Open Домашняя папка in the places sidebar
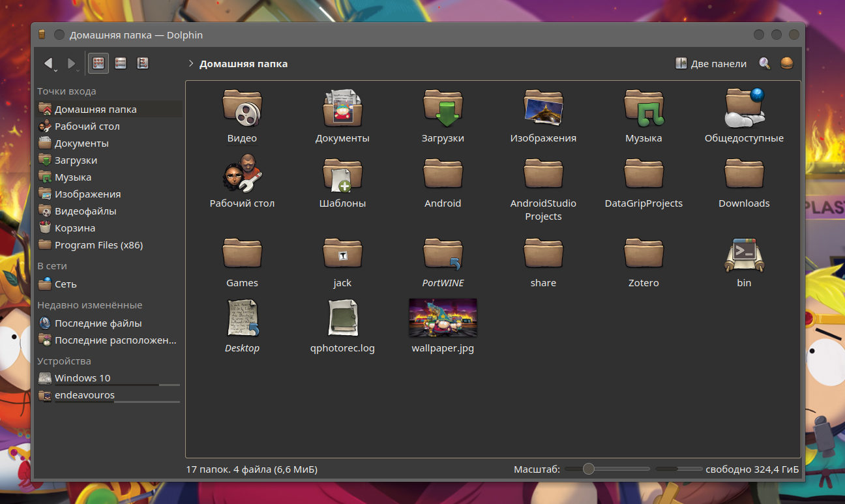 (x=110, y=110)
